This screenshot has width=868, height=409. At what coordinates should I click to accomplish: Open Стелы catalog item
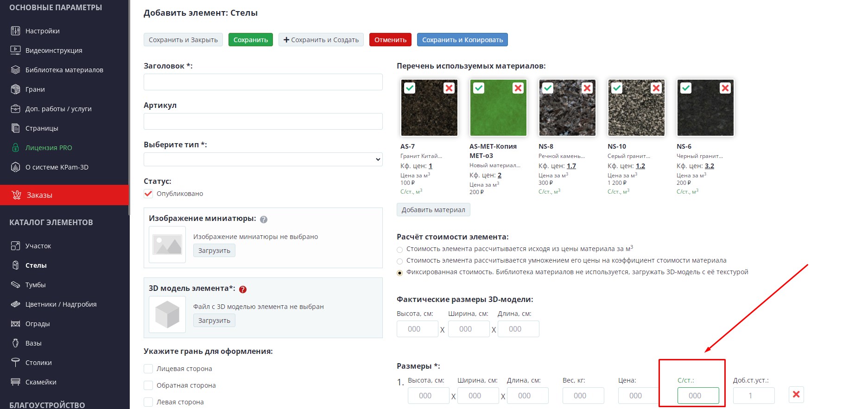36,265
